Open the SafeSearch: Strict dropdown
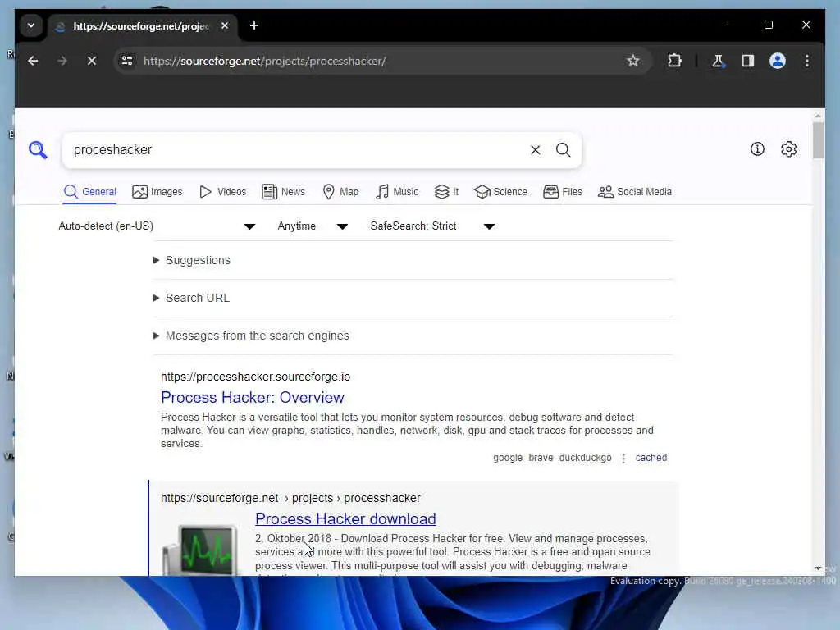The height and width of the screenshot is (630, 840). click(x=432, y=226)
